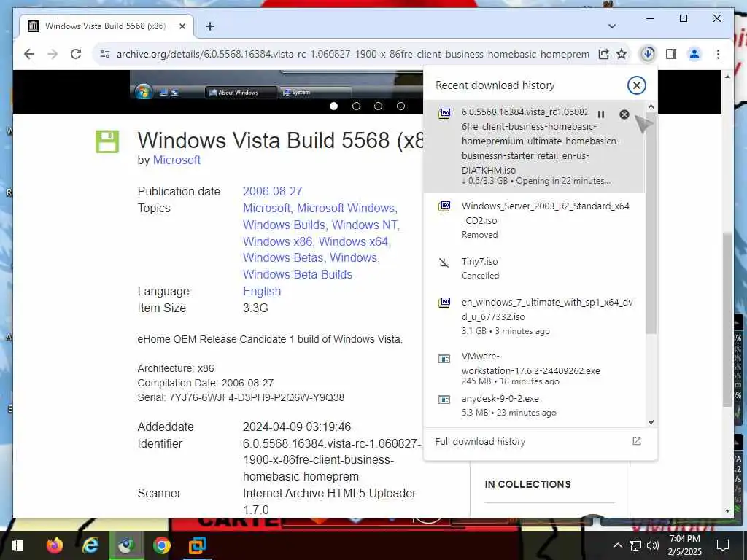747x560 pixels.
Task: Reload the archive.org page
Action: click(x=76, y=54)
